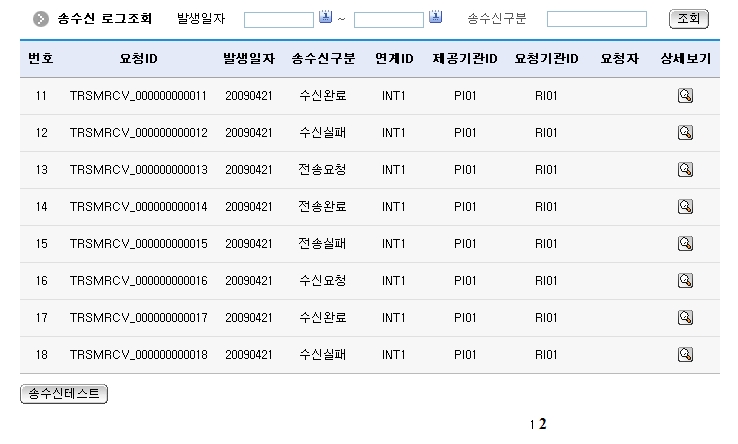Click magnifier icon in row 15

click(685, 244)
